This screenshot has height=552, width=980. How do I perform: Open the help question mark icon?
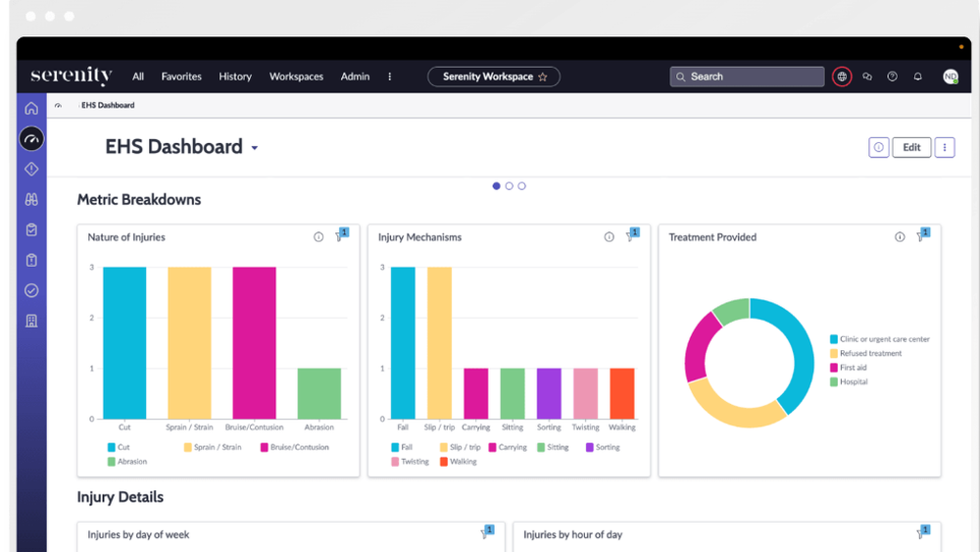(x=892, y=76)
